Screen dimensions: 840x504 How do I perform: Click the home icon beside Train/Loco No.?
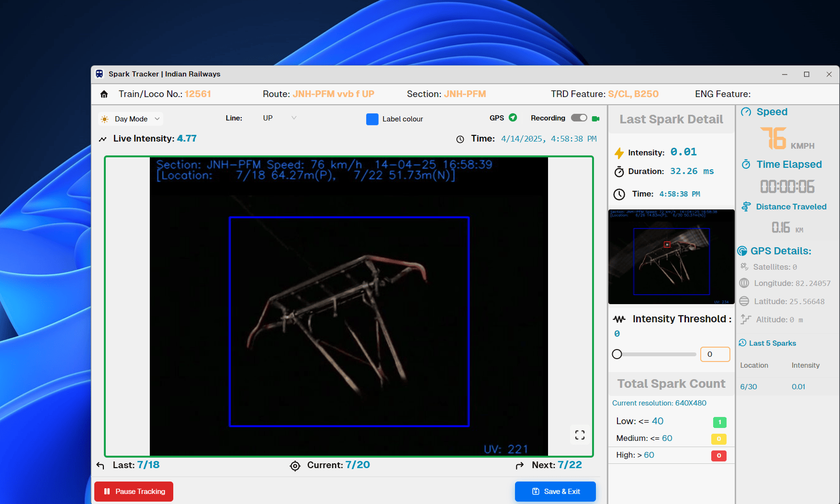click(104, 94)
